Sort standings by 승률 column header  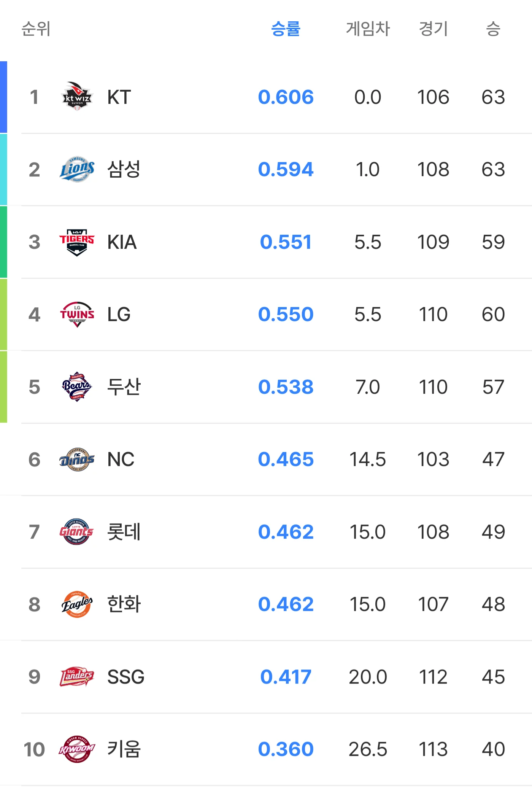(x=286, y=29)
